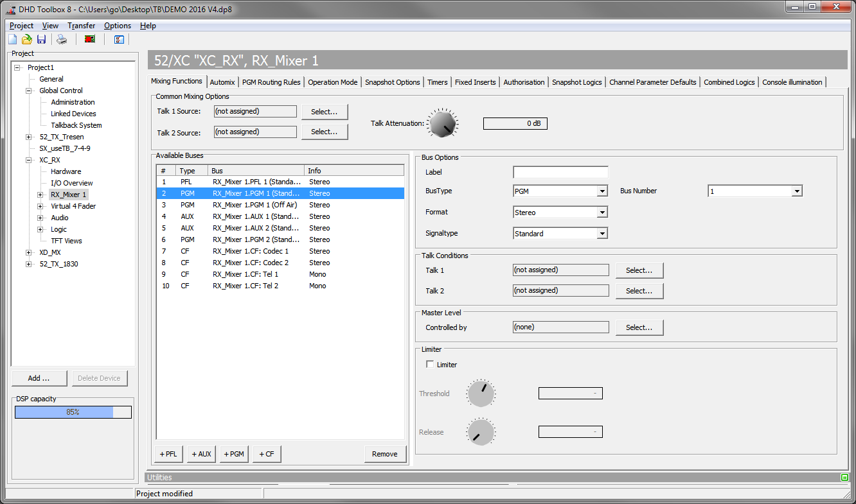Open the options toolbar icon

click(x=119, y=39)
